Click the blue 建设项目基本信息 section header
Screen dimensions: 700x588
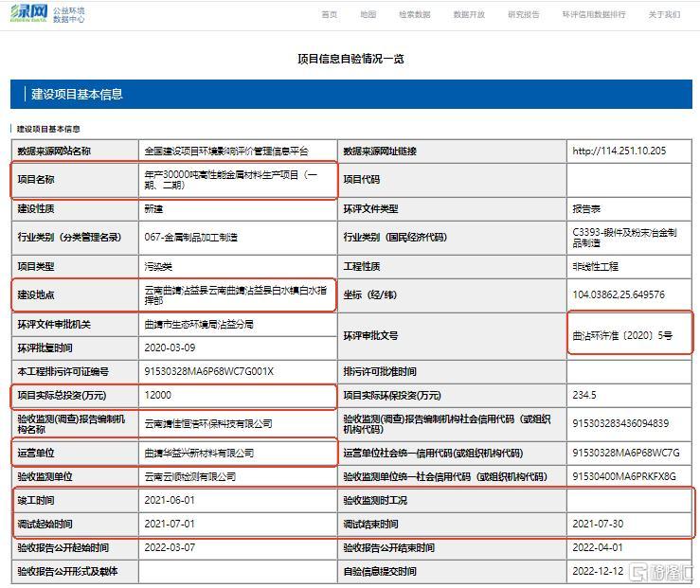click(350, 94)
